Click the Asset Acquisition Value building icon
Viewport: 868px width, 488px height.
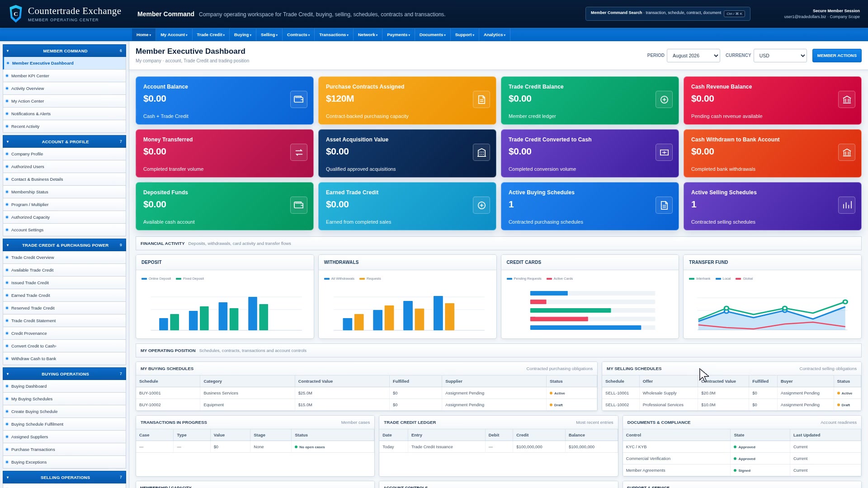pyautogui.click(x=481, y=152)
